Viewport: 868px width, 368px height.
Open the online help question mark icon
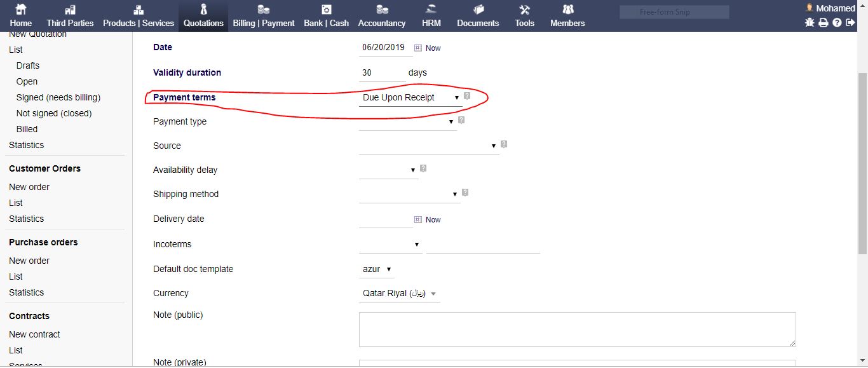[837, 22]
